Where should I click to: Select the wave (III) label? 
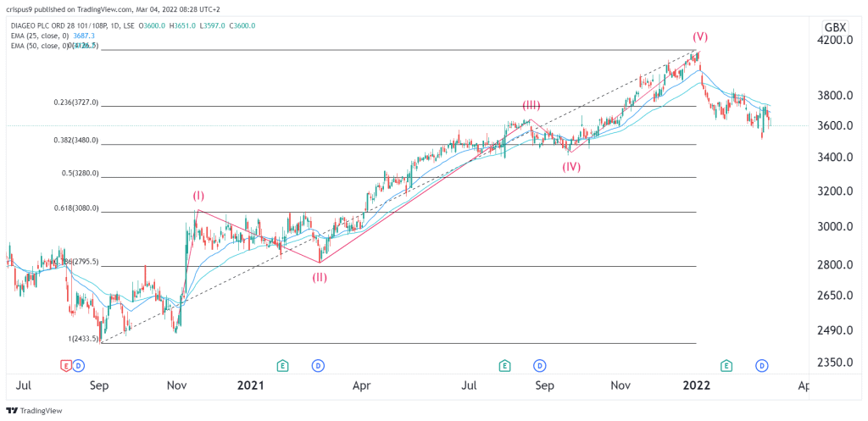point(531,105)
